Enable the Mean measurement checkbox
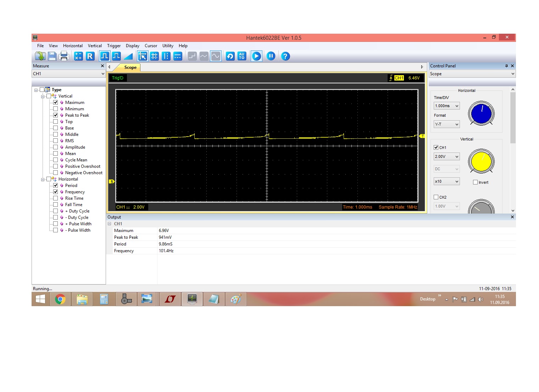Viewport: 539px width, 392px height. pos(56,154)
